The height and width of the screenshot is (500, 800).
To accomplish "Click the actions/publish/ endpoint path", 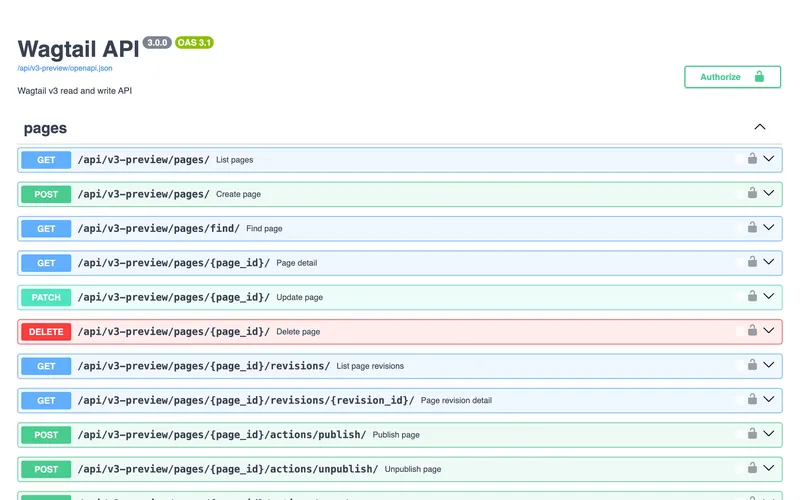I will (222, 435).
